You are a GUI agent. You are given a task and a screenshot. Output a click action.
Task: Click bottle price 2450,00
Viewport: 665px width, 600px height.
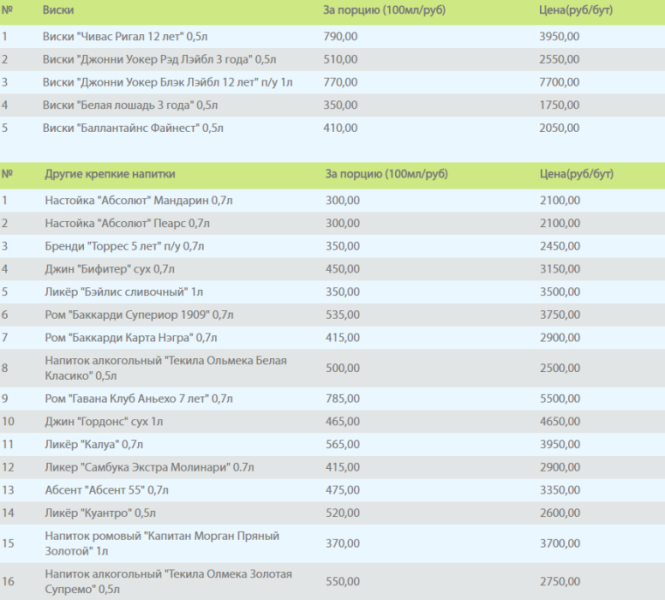pyautogui.click(x=560, y=246)
